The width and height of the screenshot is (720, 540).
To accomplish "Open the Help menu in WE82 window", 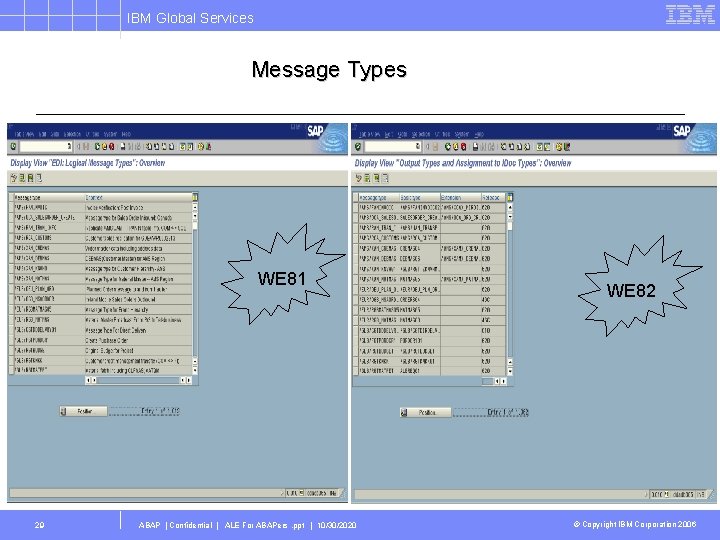I will [479, 134].
